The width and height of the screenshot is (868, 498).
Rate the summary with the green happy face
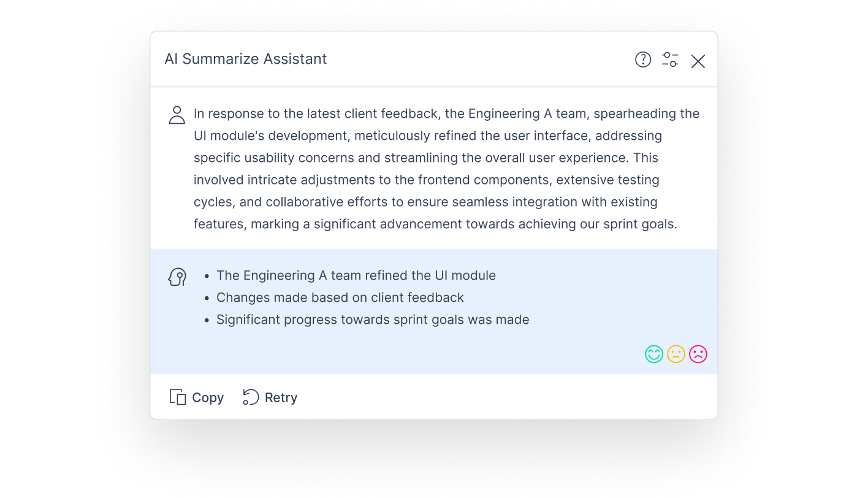654,354
